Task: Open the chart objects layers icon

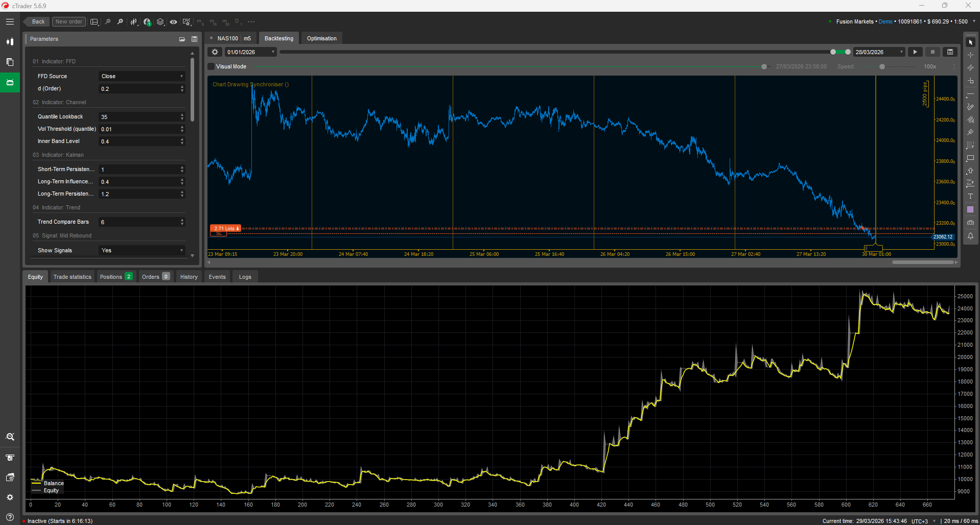Action: 160,21
